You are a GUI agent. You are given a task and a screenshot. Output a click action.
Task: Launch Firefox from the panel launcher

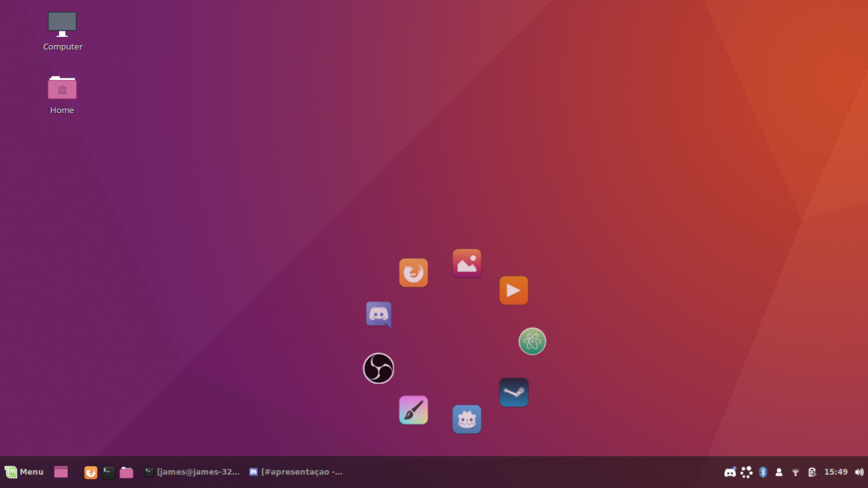click(x=90, y=472)
